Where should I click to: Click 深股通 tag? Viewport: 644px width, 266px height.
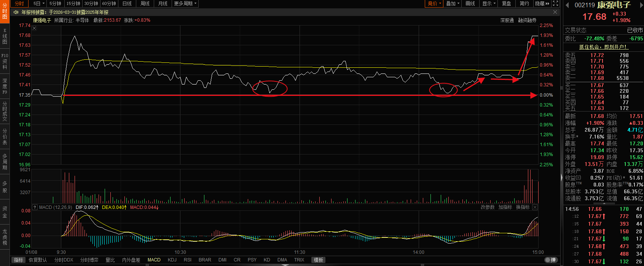pyautogui.click(x=507, y=20)
